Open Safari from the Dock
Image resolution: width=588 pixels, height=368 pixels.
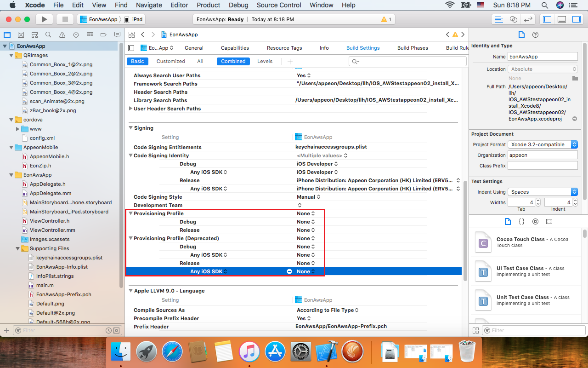pos(172,352)
